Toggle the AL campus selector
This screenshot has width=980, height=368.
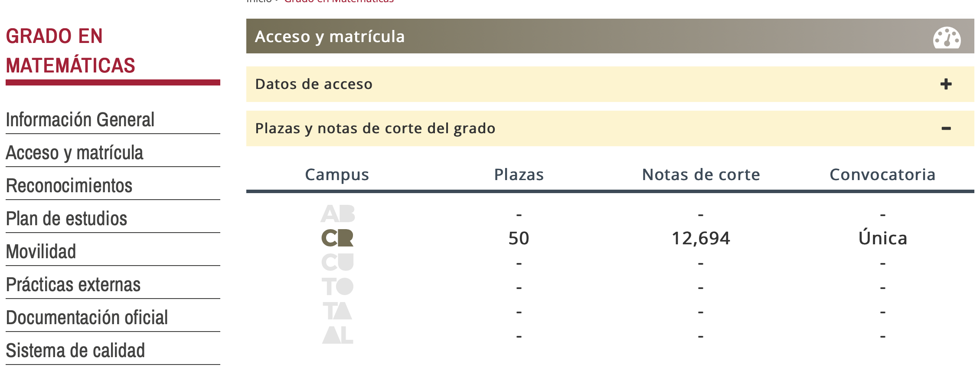(338, 335)
